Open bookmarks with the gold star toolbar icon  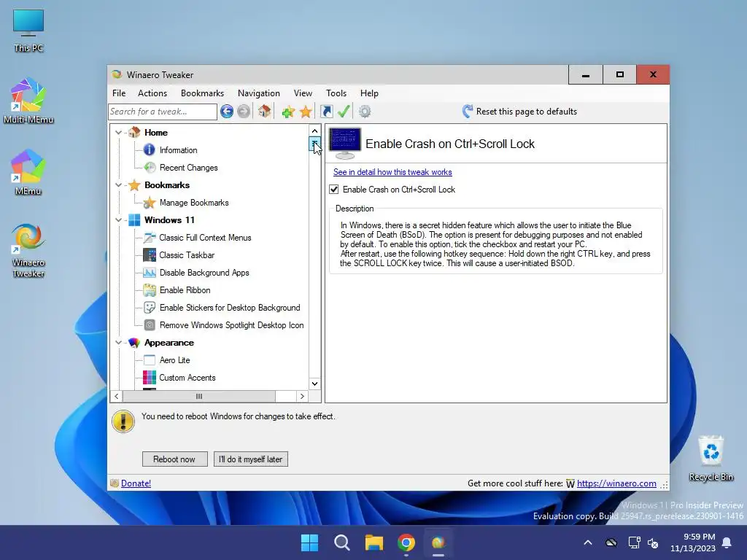(306, 112)
